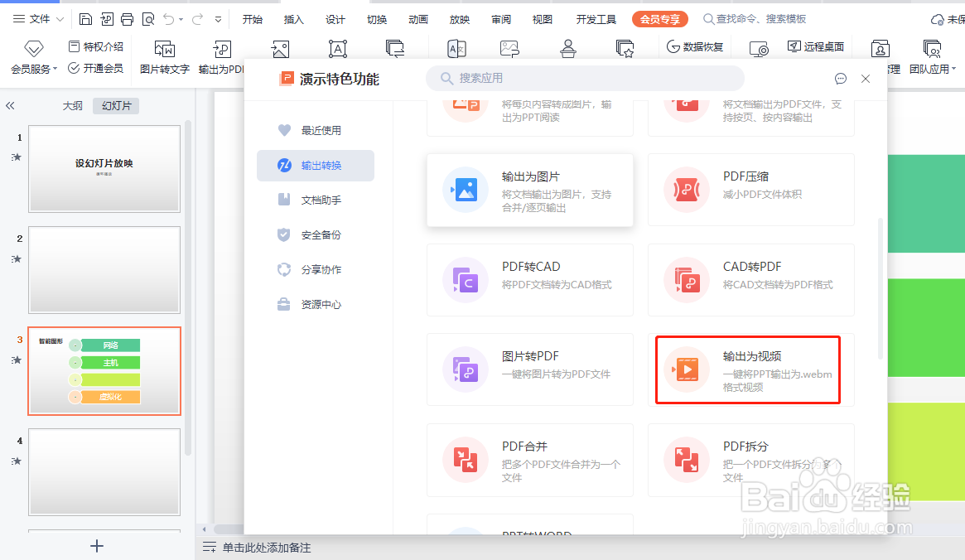
Task: Click the Print Preview icon
Action: 148,19
